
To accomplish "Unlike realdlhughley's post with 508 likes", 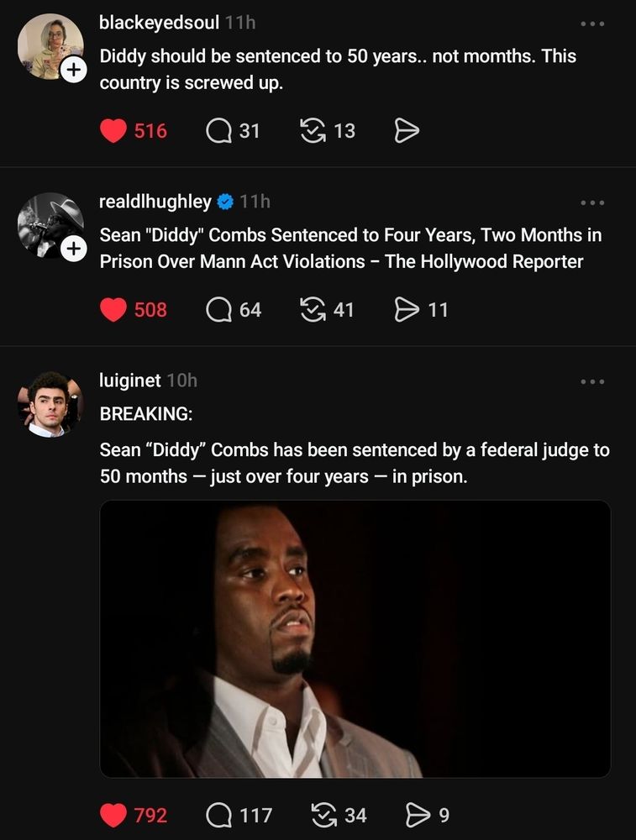I will pyautogui.click(x=113, y=310).
